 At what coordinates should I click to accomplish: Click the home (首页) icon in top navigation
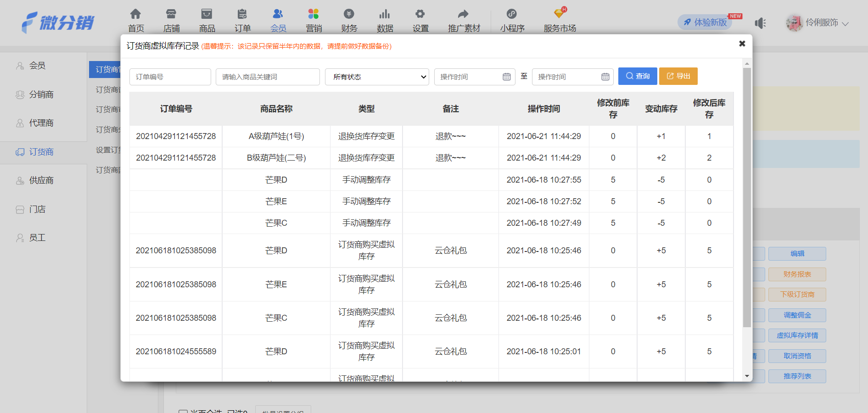coord(135,14)
